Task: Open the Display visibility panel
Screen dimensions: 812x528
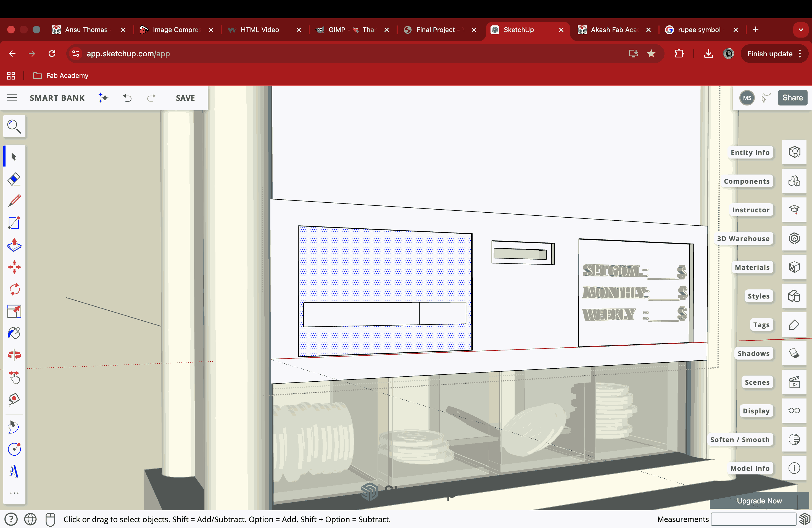Action: tap(794, 411)
